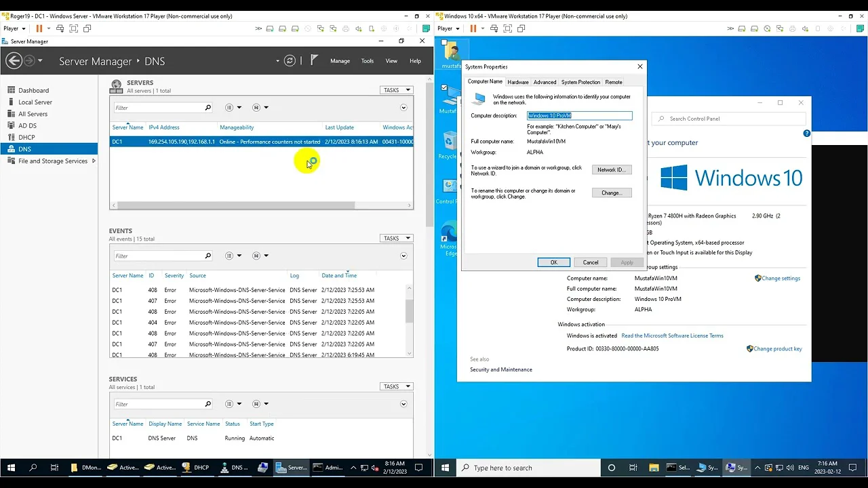Click the Change... button
The height and width of the screenshot is (488, 868).
[x=611, y=193]
